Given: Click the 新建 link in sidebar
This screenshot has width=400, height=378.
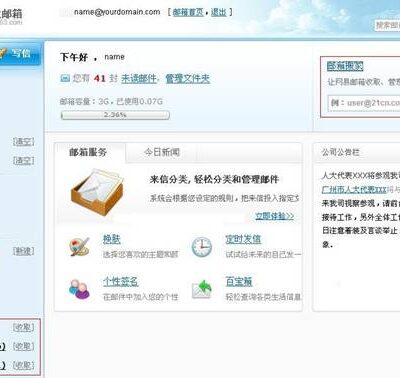Looking at the screenshot, I should (24, 251).
